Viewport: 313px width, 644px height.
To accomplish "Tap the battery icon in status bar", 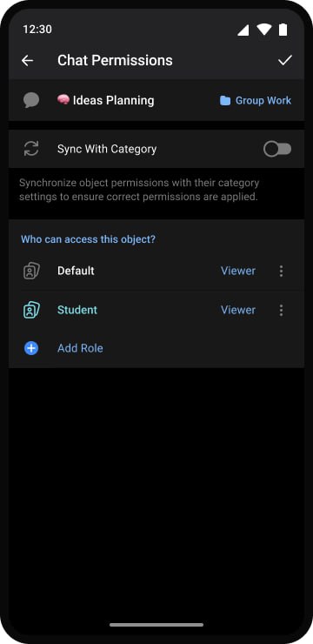I will 283,30.
